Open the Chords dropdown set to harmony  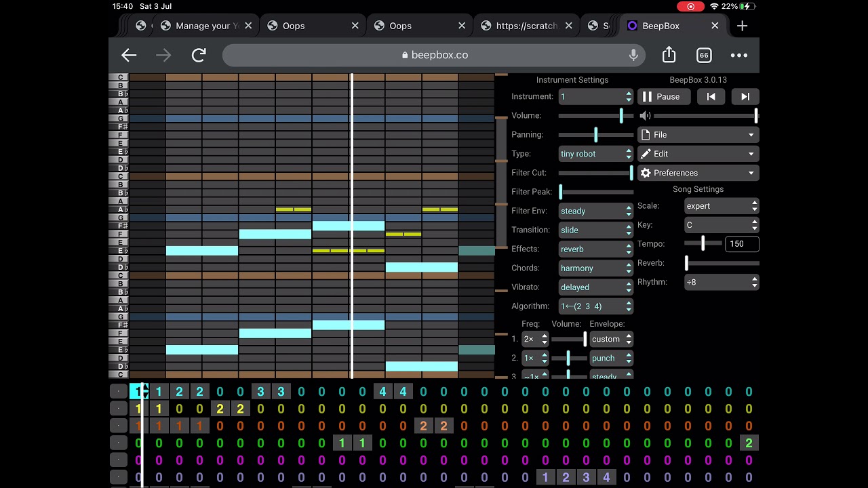point(596,268)
